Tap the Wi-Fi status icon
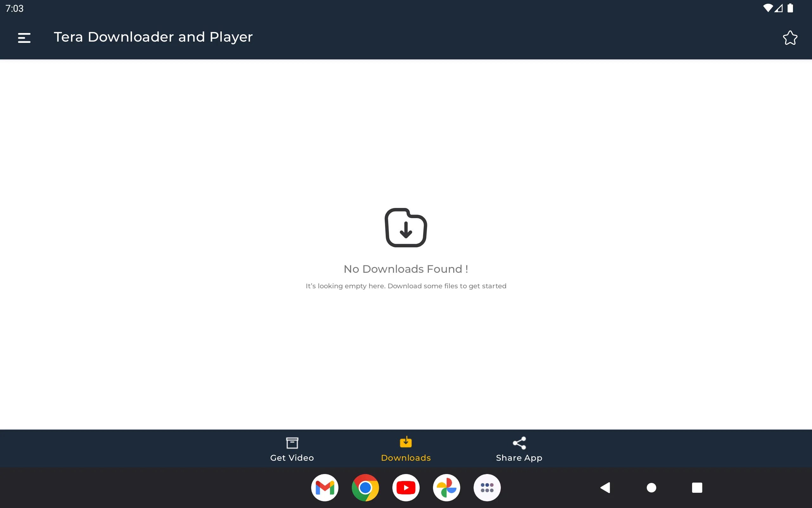Screen dimensions: 812x508 [767, 8]
